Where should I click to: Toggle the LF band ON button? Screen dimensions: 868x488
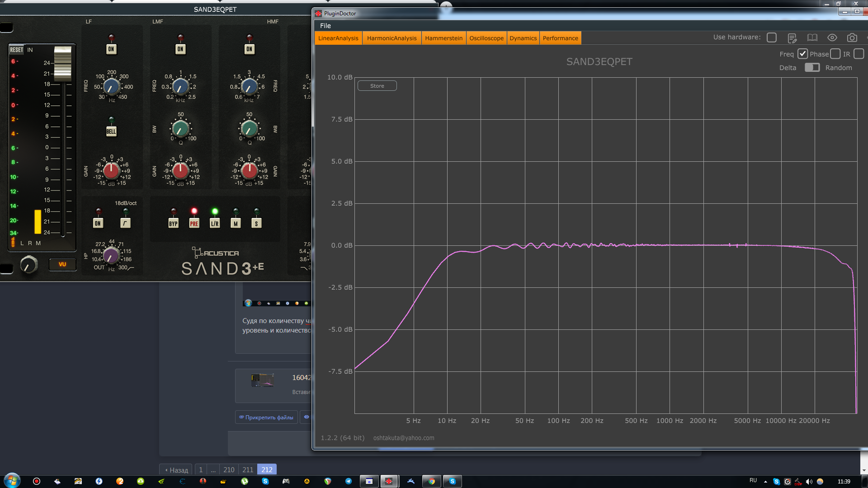click(x=111, y=49)
